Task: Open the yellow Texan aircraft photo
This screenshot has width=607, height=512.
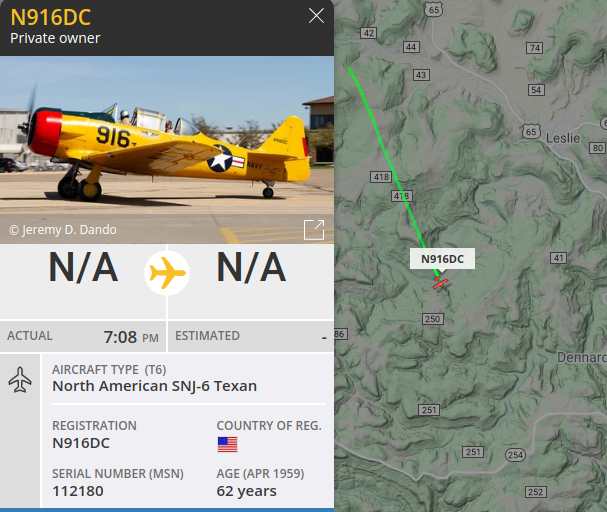Action: (x=167, y=150)
